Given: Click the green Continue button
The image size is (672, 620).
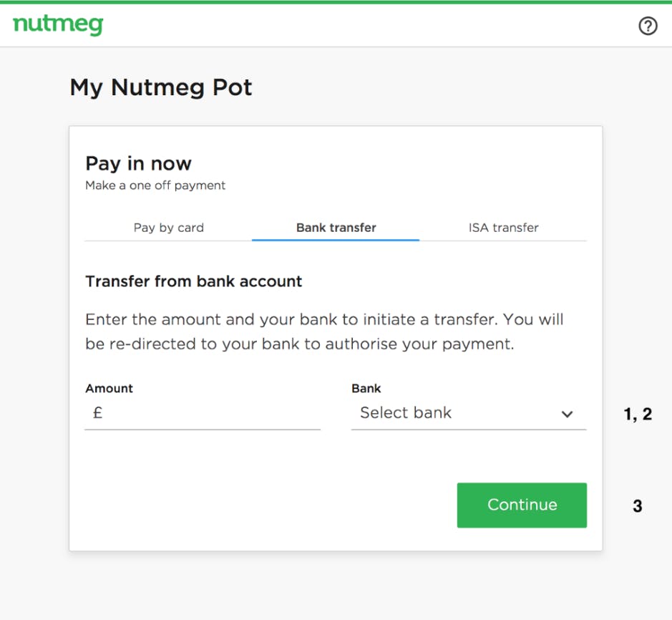Looking at the screenshot, I should pyautogui.click(x=522, y=505).
